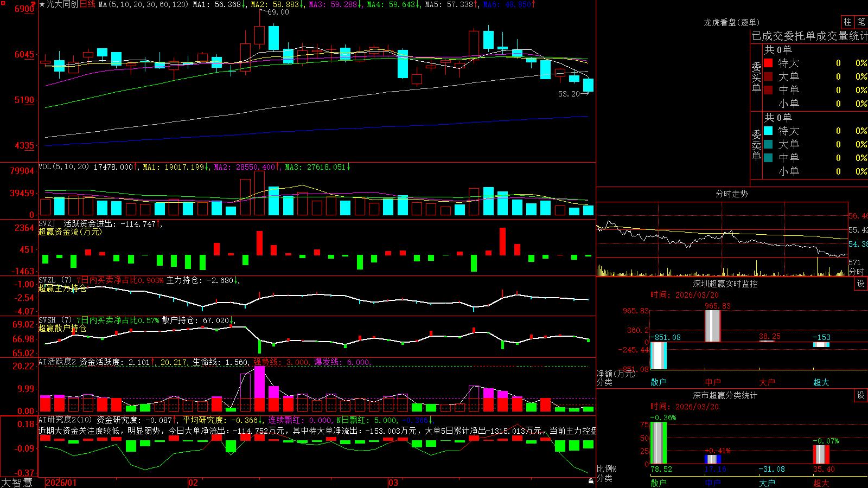Click red 特大 swatch under 委买单
Viewport: 868px width, 488px height.
click(768, 63)
